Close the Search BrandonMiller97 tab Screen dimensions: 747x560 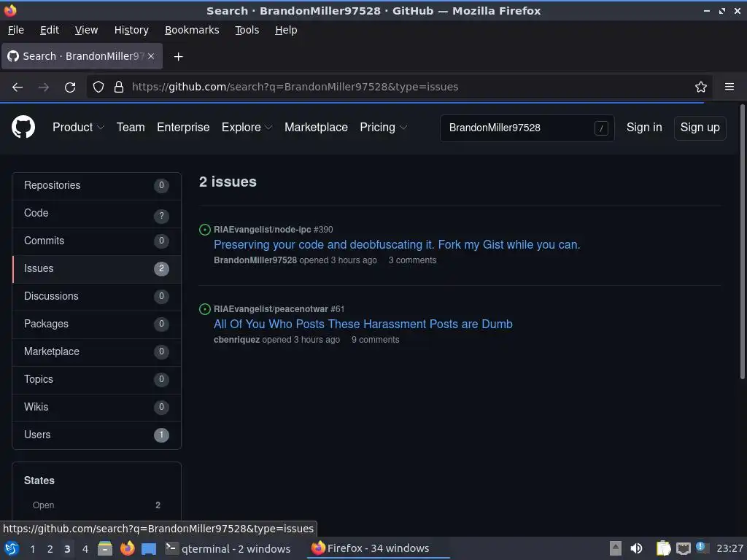click(151, 56)
